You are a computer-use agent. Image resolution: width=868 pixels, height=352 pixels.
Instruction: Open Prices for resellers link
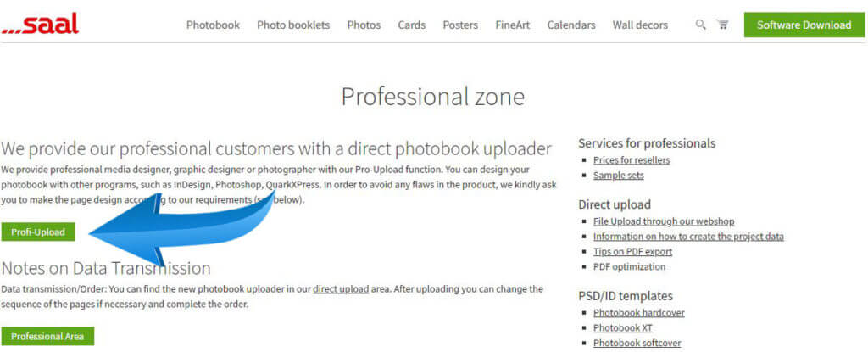pyautogui.click(x=632, y=160)
